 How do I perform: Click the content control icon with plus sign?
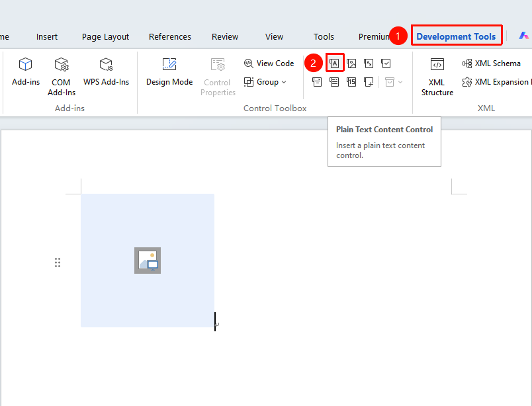click(369, 82)
